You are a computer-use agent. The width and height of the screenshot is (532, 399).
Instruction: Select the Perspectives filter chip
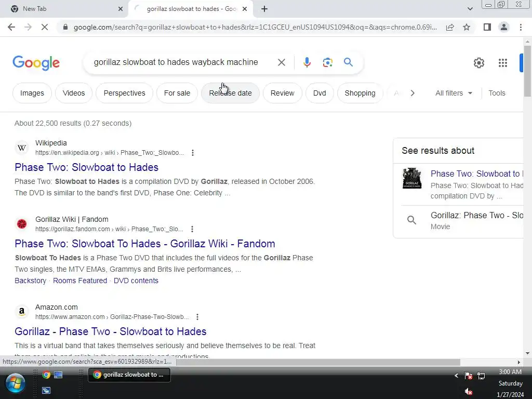coord(124,93)
